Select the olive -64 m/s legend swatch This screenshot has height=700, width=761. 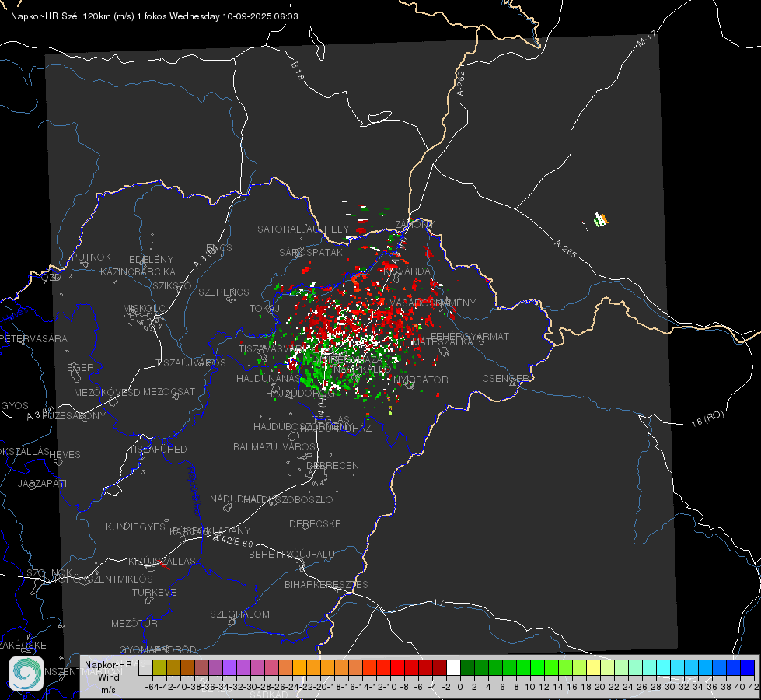(159, 667)
